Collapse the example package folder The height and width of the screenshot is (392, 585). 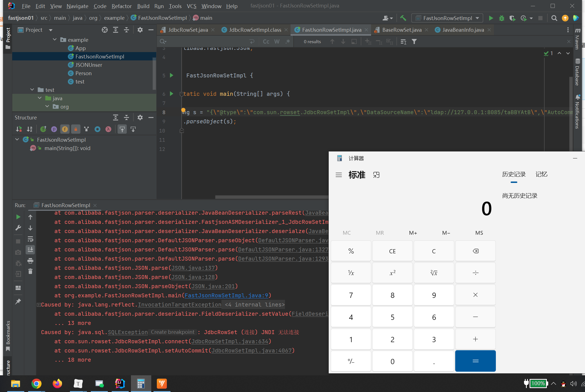[55, 40]
